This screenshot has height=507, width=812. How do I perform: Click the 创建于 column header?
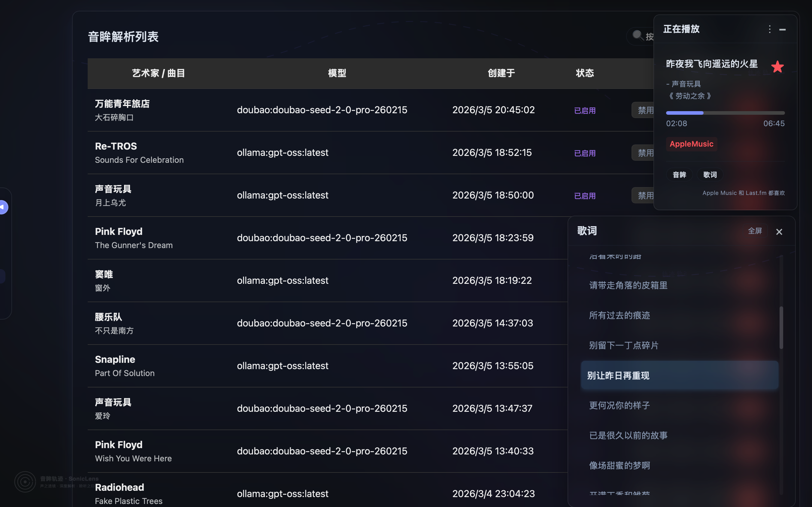click(x=501, y=73)
